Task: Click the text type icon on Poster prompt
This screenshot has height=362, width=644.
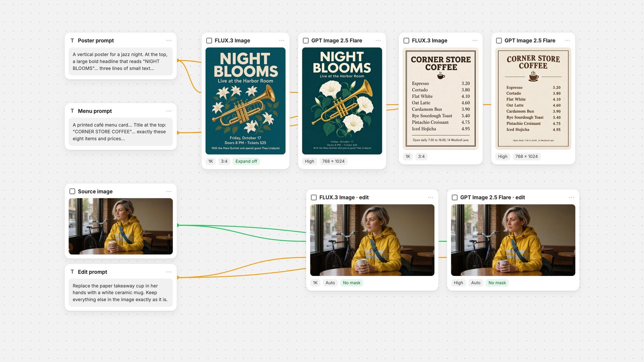Action: pos(72,41)
